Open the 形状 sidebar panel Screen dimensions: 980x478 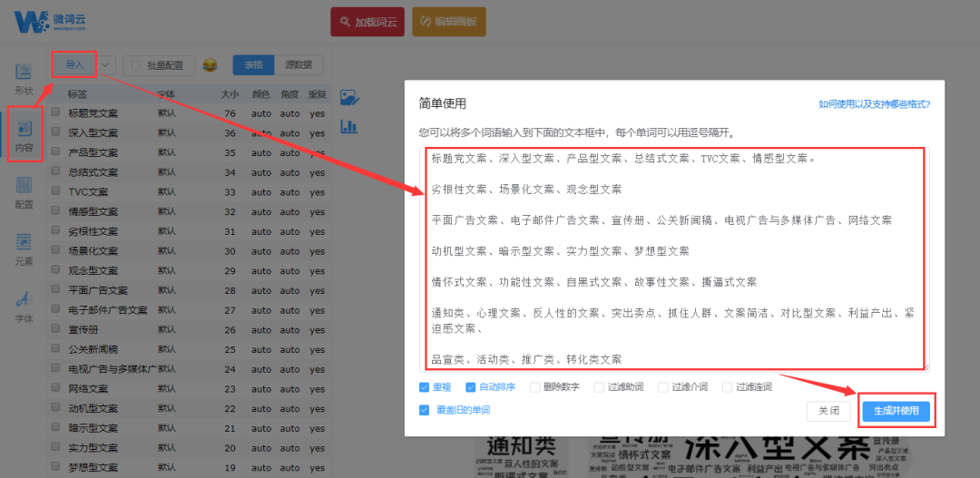click(24, 79)
